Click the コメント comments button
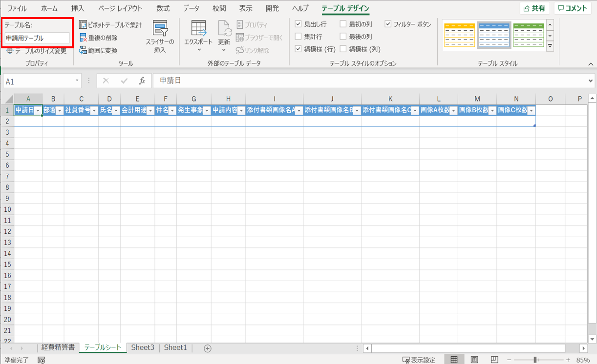 [573, 8]
